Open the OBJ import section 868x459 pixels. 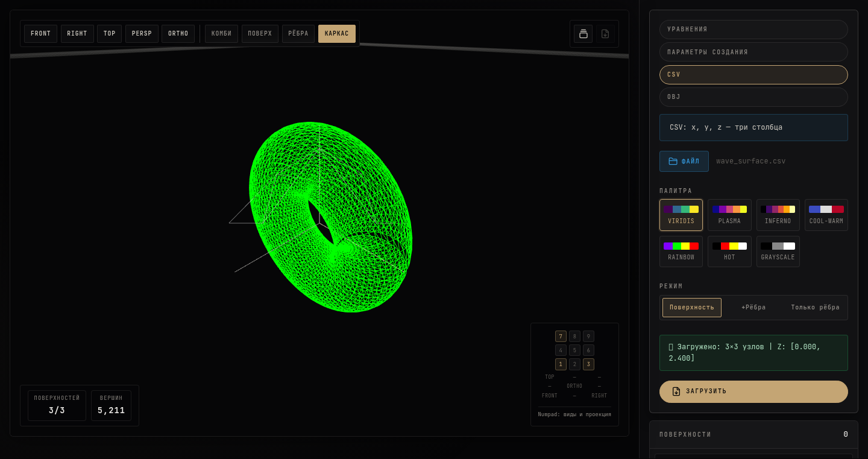click(753, 97)
